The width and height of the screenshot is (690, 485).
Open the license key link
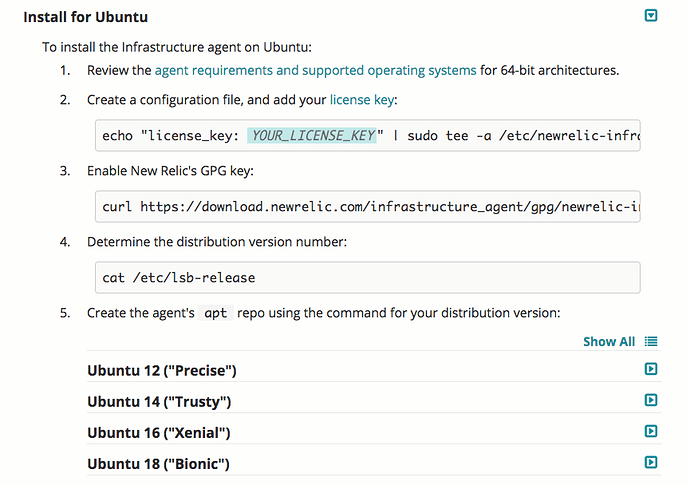(362, 100)
